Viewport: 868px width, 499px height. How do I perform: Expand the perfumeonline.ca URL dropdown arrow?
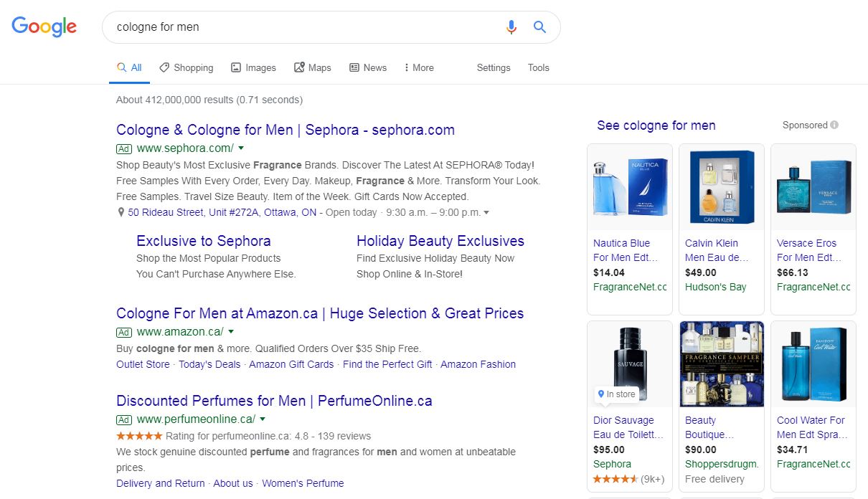coord(263,419)
